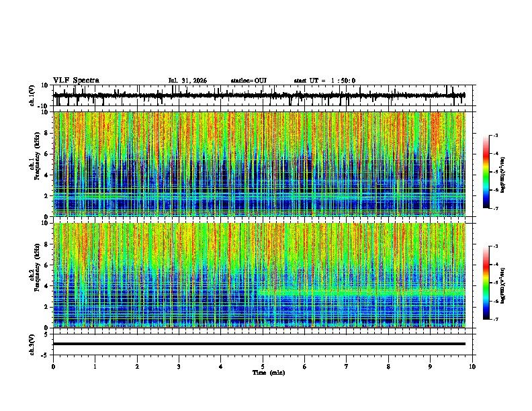Click the "station=OUI" label
Viewport: 532px width, 411px height.
(249, 81)
